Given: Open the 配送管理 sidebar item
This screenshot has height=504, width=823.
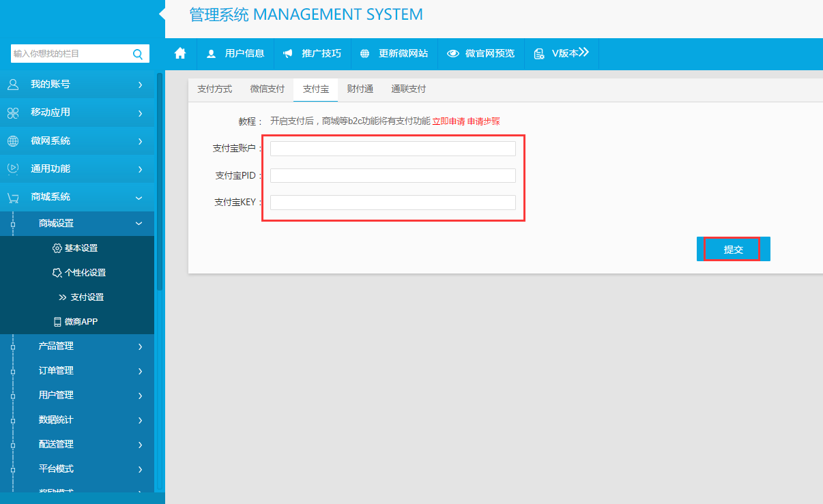Looking at the screenshot, I should [x=77, y=445].
